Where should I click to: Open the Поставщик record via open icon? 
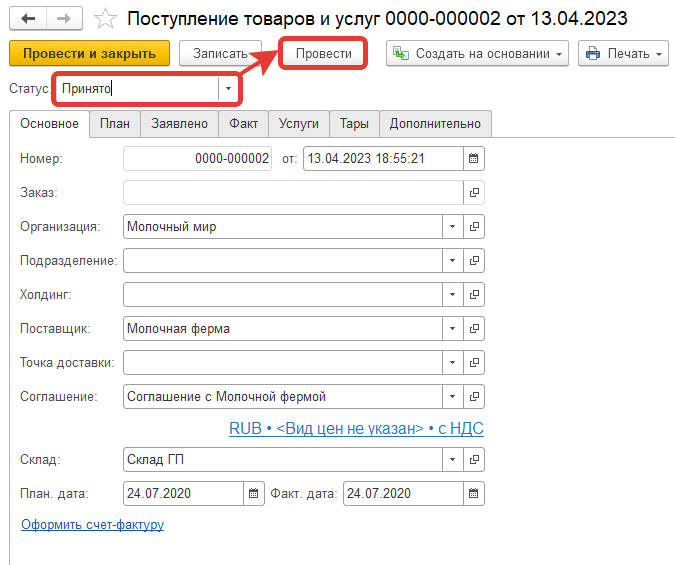coord(475,328)
